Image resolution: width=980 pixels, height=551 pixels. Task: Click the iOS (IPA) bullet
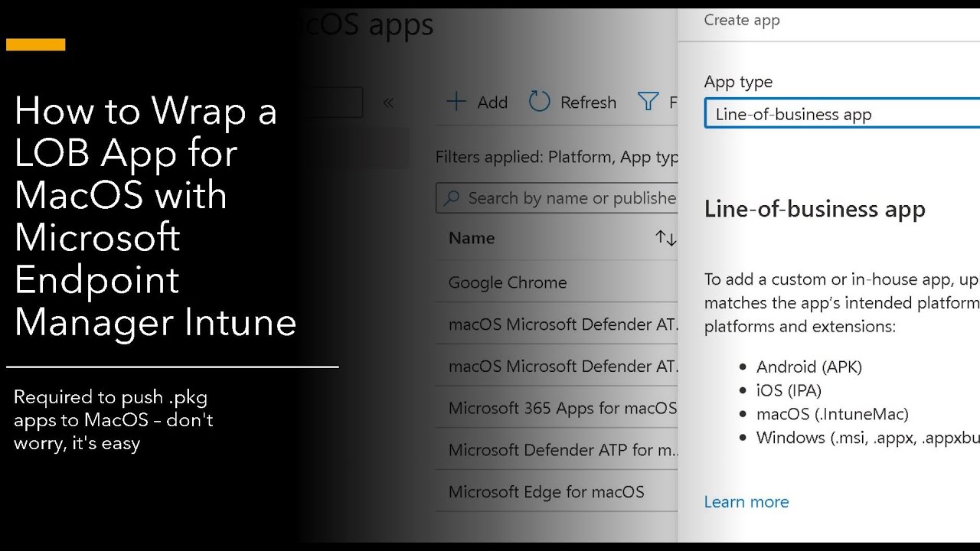(789, 390)
